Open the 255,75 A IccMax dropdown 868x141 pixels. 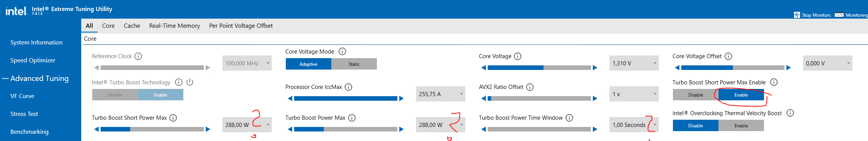[441, 94]
